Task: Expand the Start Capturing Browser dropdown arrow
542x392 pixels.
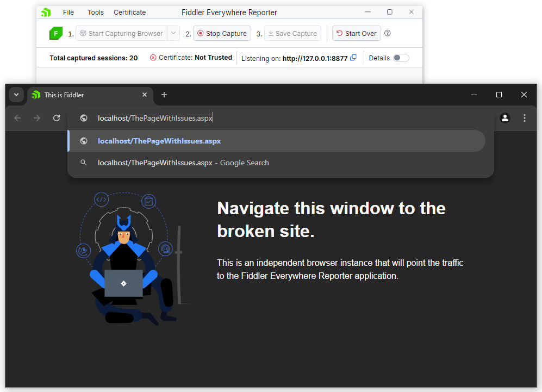Action: [173, 33]
